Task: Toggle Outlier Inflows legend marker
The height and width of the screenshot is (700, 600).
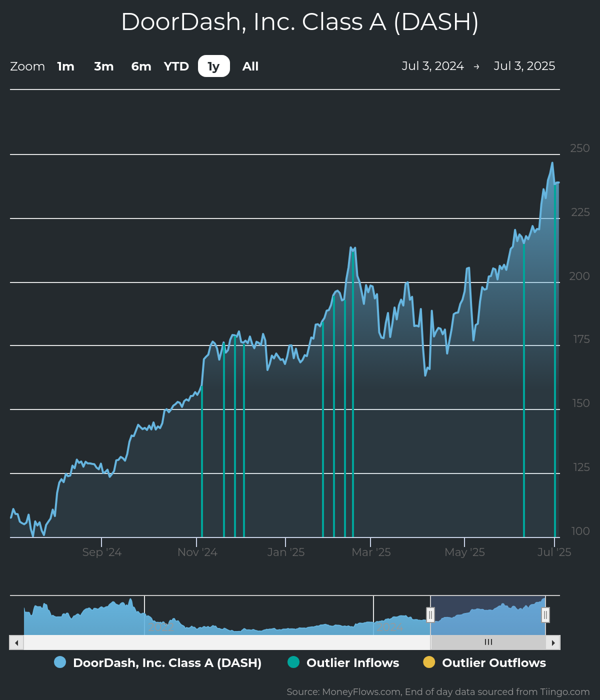Action: click(x=293, y=662)
